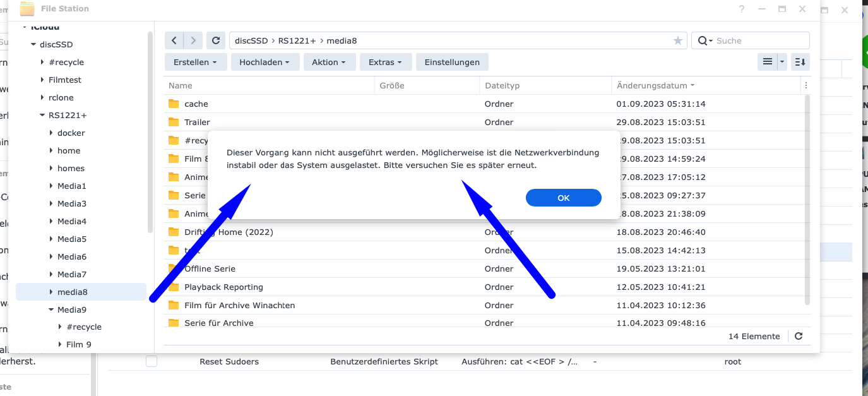Expand the docker tree node
The height and width of the screenshot is (396, 868).
point(51,133)
